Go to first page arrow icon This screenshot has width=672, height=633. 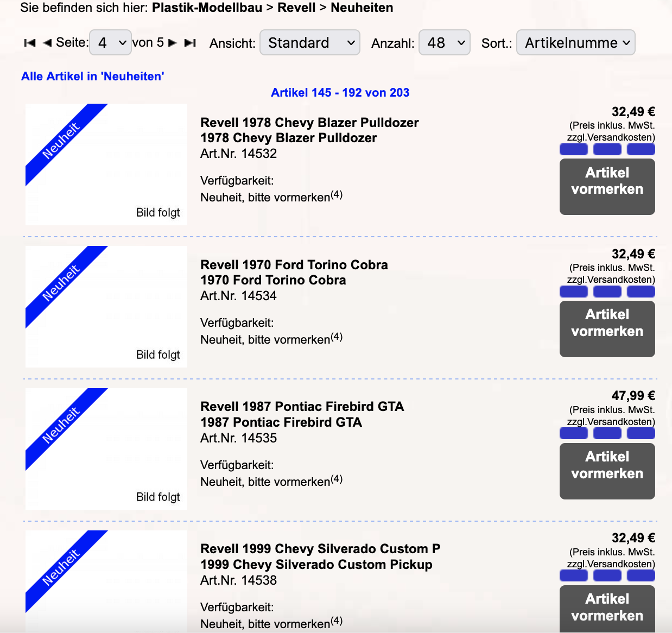(30, 43)
